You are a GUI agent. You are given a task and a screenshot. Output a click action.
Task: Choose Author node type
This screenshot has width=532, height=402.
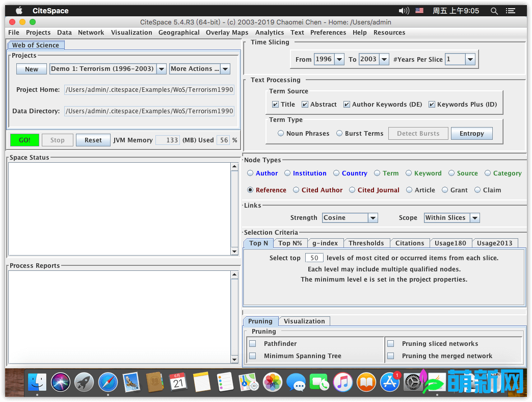tap(250, 173)
